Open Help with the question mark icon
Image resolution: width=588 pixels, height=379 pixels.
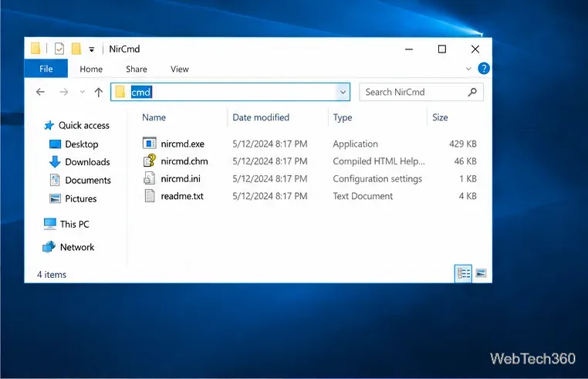pos(484,69)
